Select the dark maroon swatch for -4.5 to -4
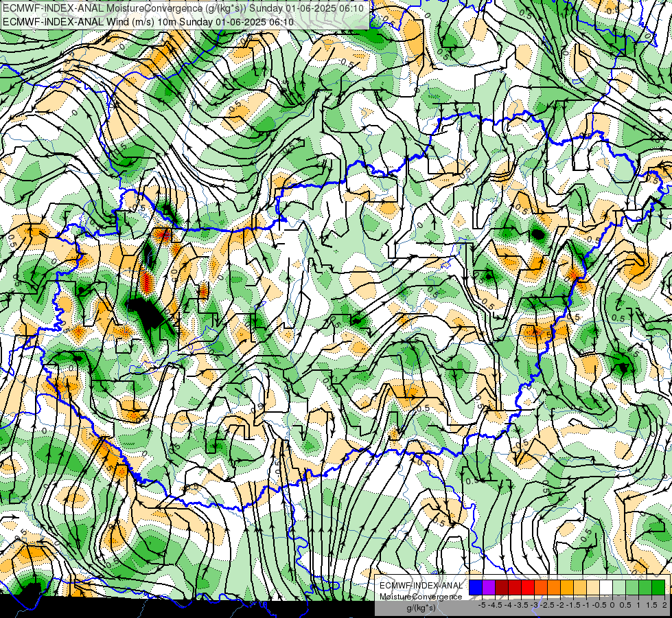The width and height of the screenshot is (672, 618). (502, 587)
